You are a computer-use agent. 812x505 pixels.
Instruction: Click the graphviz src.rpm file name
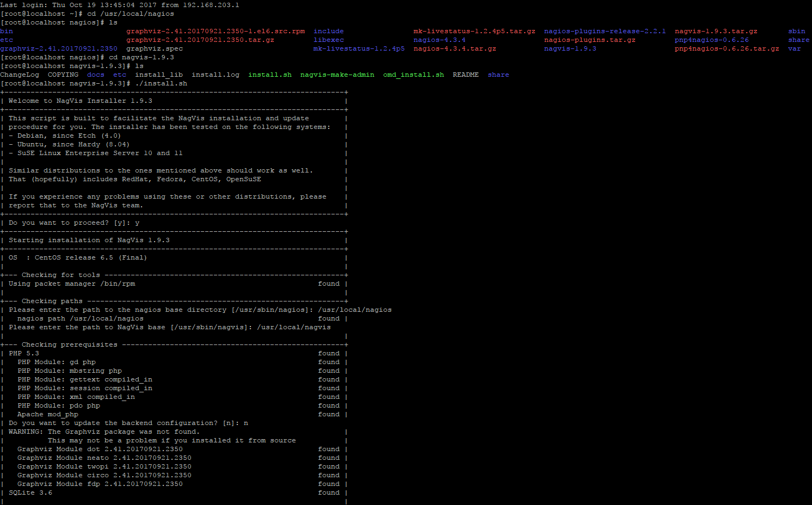click(x=216, y=31)
